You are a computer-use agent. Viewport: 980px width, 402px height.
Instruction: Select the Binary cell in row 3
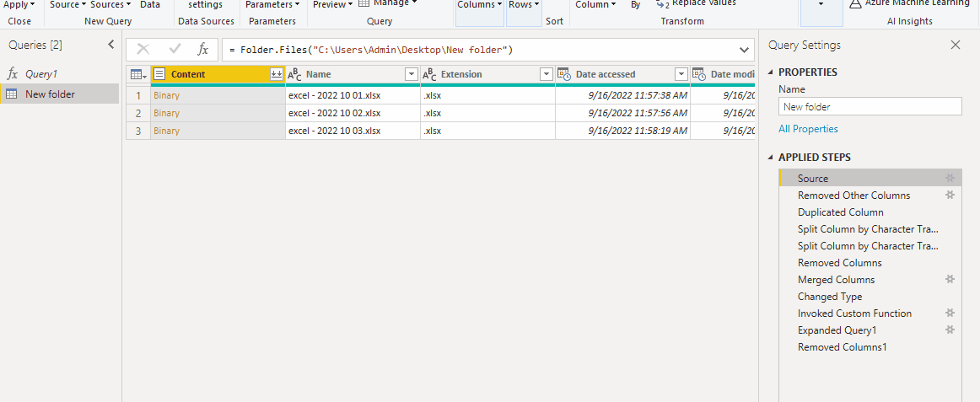point(218,131)
